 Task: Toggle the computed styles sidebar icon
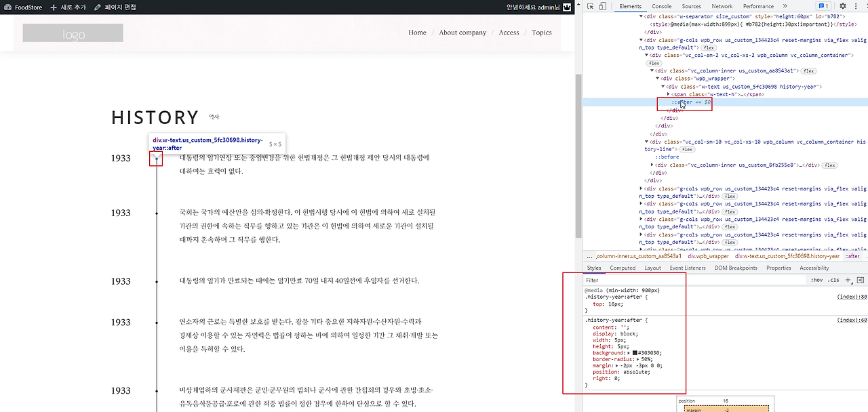coord(860,280)
